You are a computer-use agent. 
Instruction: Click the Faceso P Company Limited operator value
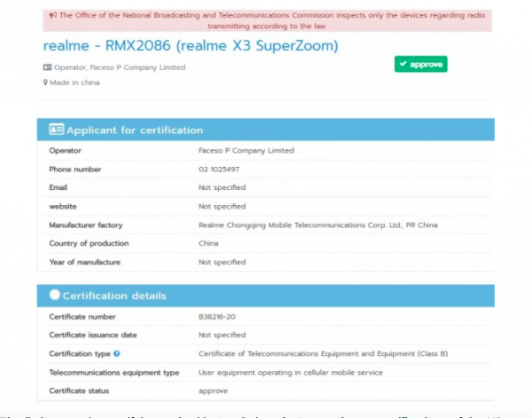click(x=246, y=151)
